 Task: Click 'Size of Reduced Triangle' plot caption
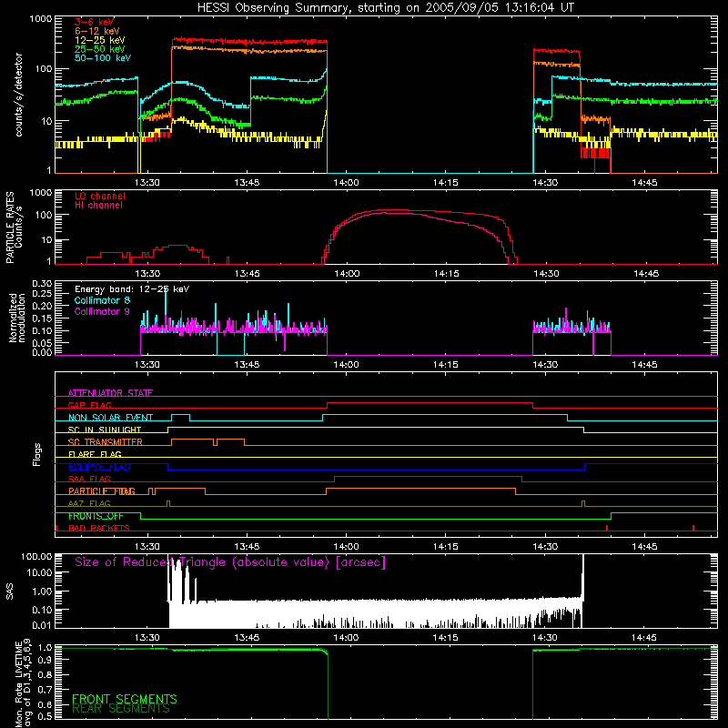click(x=230, y=562)
